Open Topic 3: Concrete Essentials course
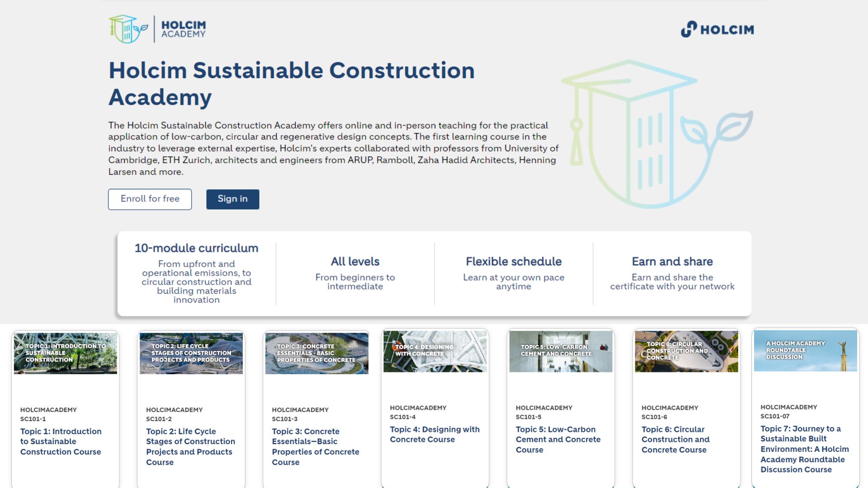 (316, 447)
